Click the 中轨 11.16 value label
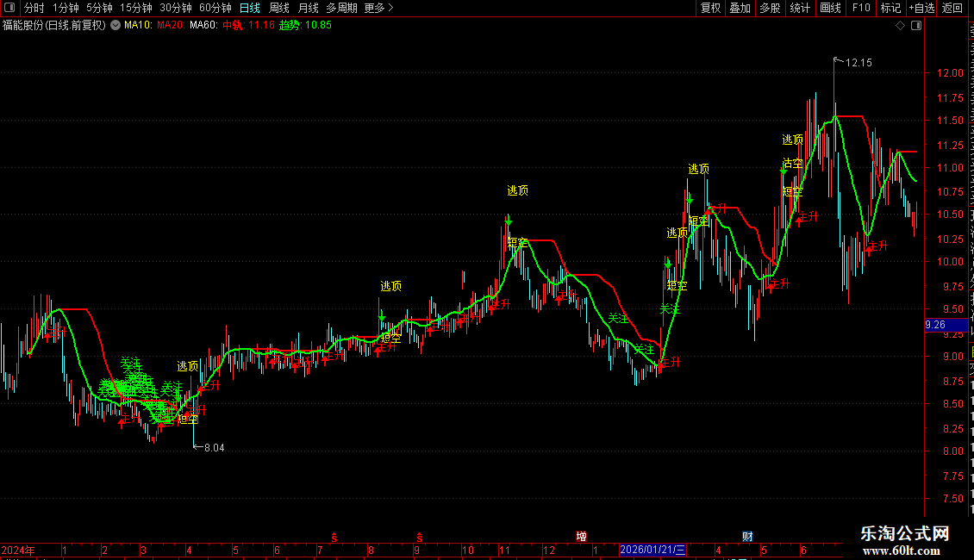The width and height of the screenshot is (974, 560). 248,26
